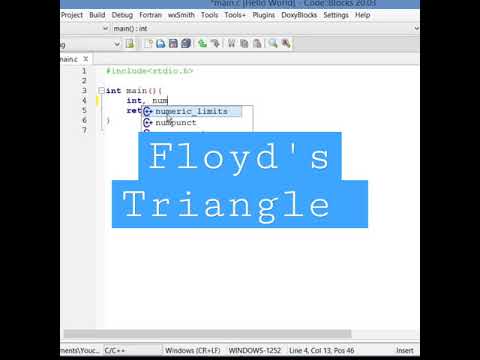The image size is (480, 360).
Task: Open the scope selection dropdown arrow
Action: [106, 28]
